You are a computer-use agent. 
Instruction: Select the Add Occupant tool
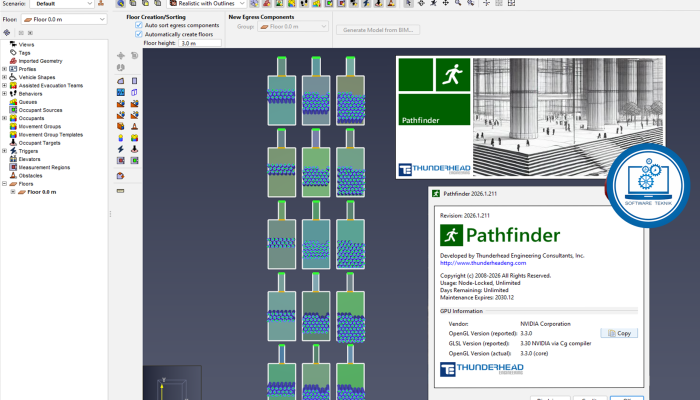(x=121, y=138)
